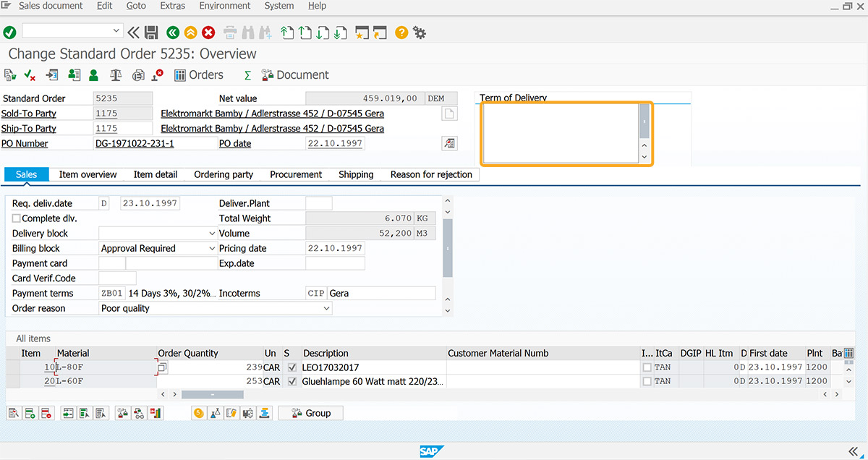868x460 pixels.
Task: Switch to the Item overview tab
Action: point(88,174)
